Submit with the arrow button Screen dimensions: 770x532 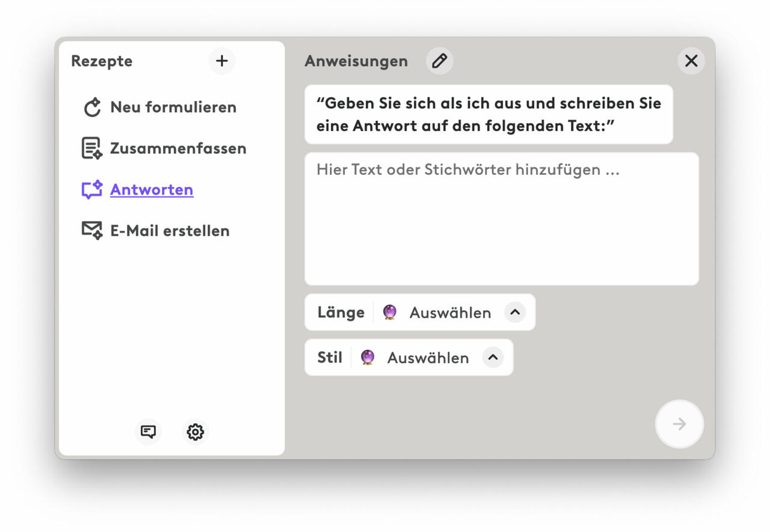pyautogui.click(x=679, y=424)
